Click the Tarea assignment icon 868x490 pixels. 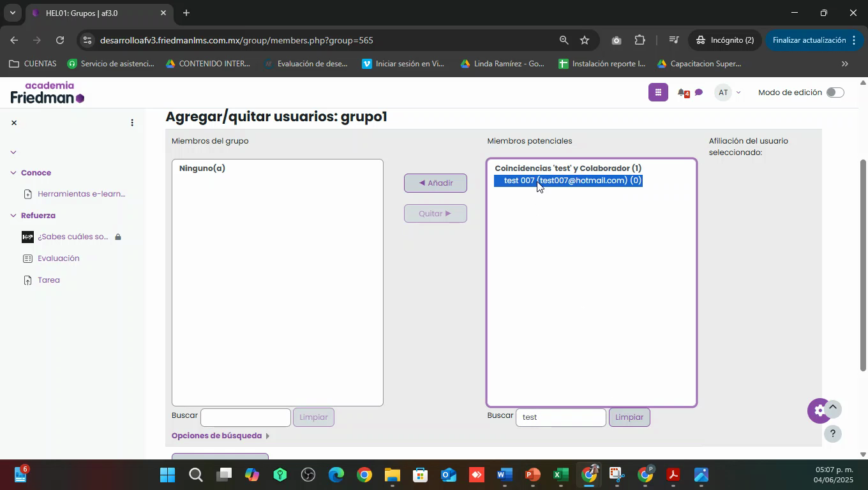pos(27,280)
